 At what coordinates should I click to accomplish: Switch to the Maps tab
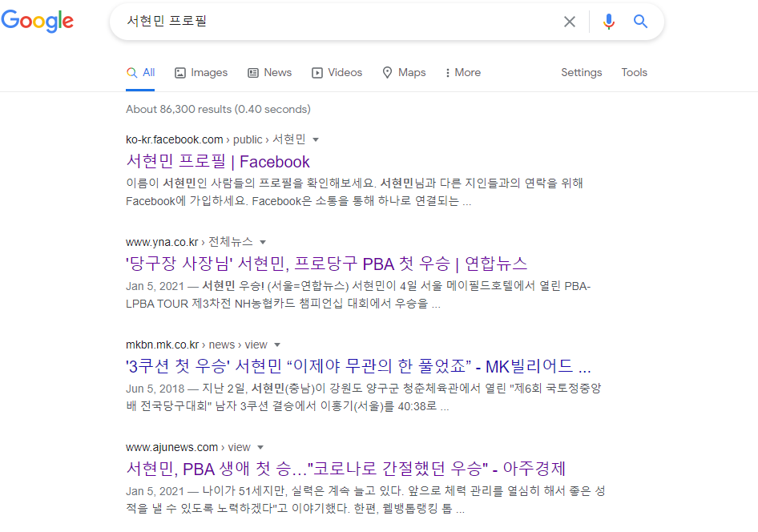404,72
